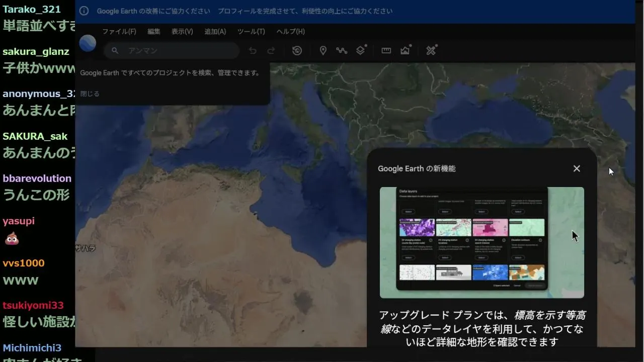Click chat username bbarevolution
The width and height of the screenshot is (644, 362).
37,178
